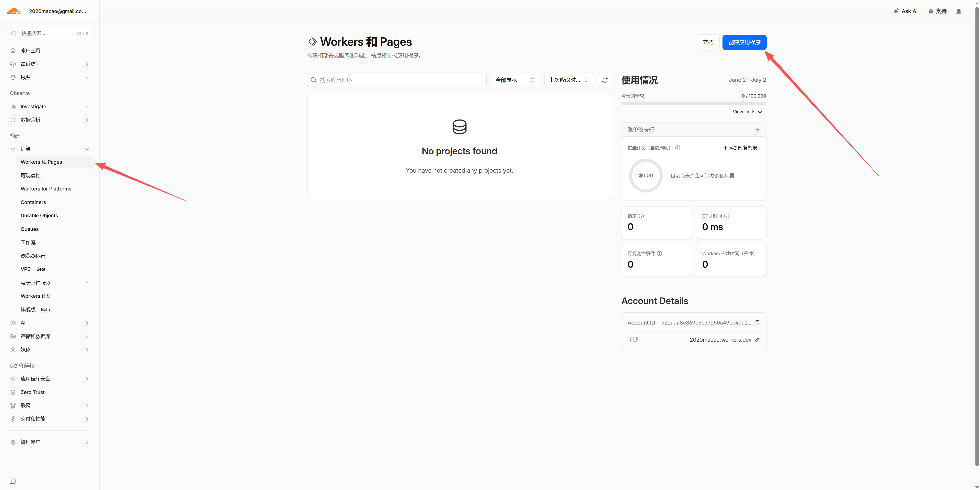Edit the workers.dev subdomain pencil icon
Screen dimensions: 980x490
click(x=757, y=340)
